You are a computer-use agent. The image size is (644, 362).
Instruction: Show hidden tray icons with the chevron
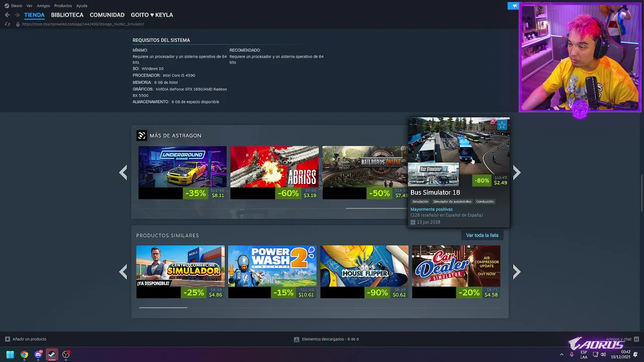[x=561, y=354]
